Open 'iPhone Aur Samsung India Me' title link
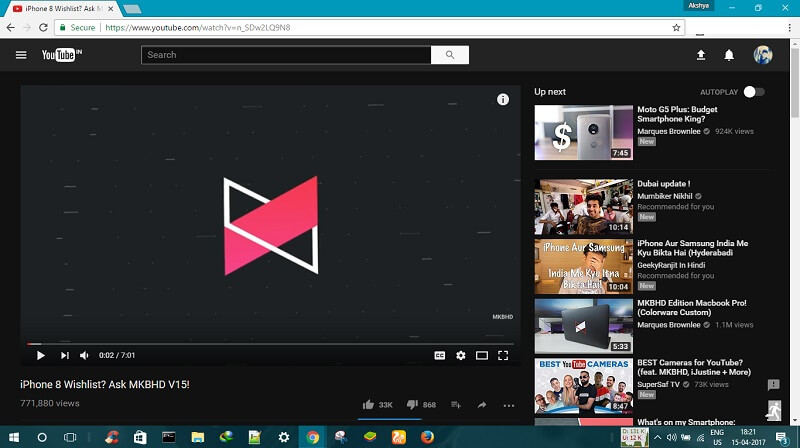800x448 pixels. 692,247
